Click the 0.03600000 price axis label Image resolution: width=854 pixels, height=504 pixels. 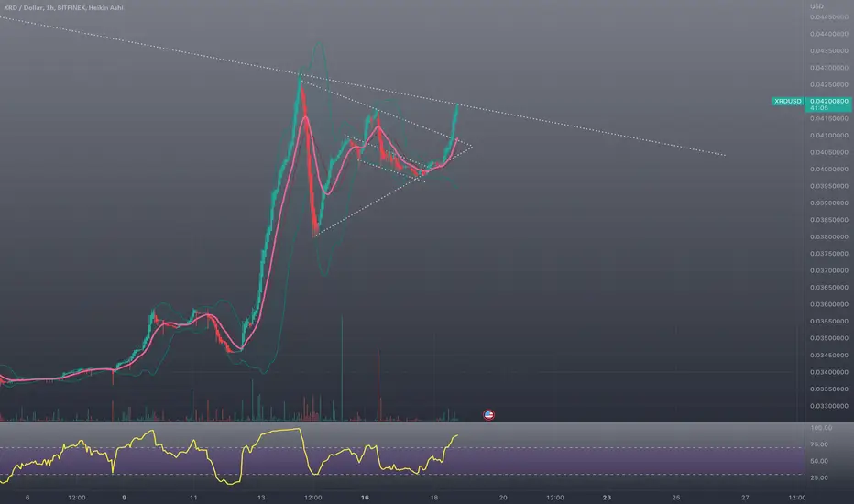click(828, 304)
